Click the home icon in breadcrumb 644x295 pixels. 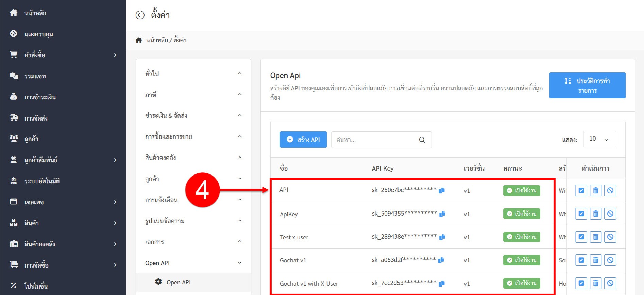tap(139, 40)
